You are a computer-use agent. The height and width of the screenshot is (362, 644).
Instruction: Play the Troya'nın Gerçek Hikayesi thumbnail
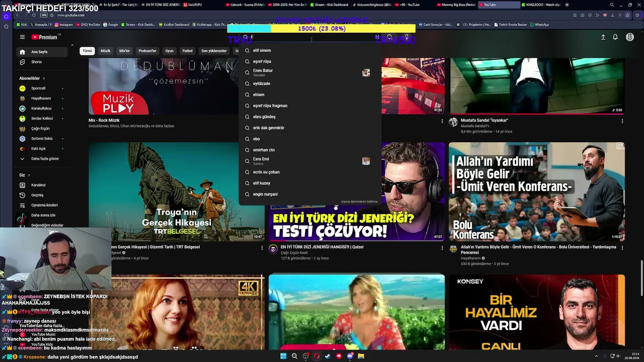point(177,192)
